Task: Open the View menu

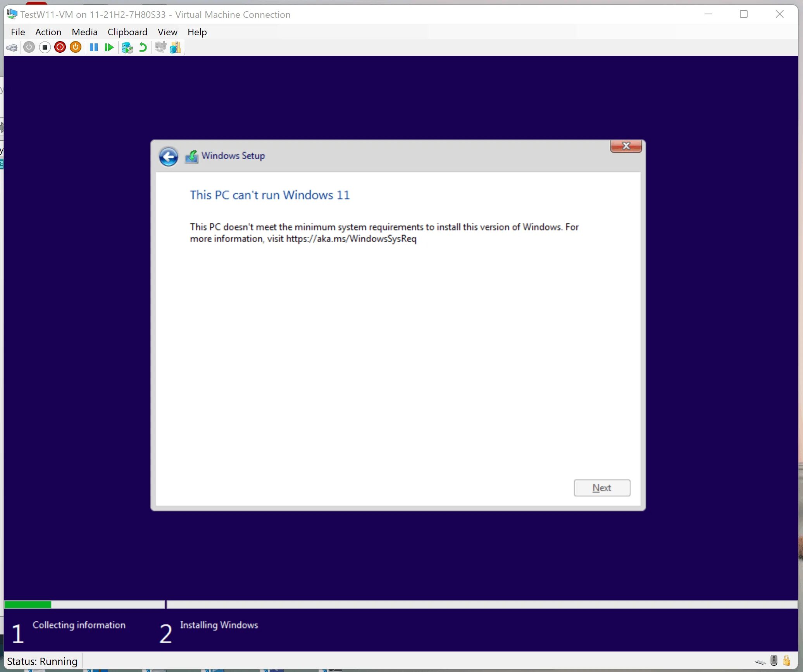Action: tap(167, 32)
